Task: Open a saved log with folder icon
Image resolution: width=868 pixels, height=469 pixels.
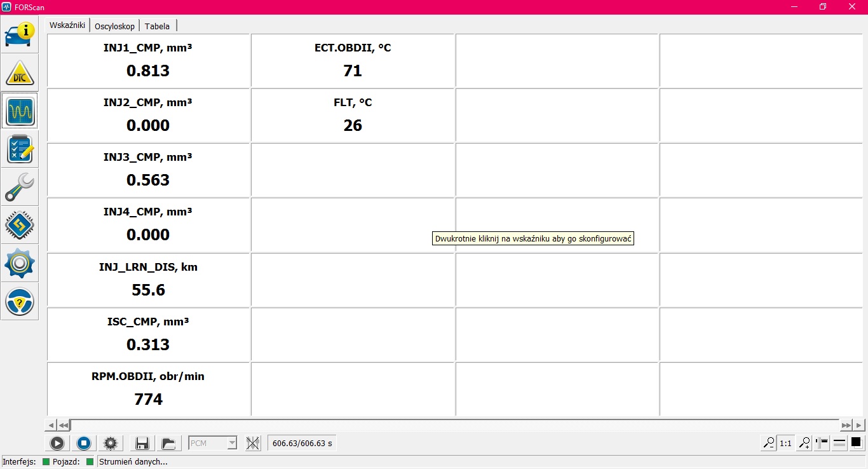Action: tap(168, 443)
